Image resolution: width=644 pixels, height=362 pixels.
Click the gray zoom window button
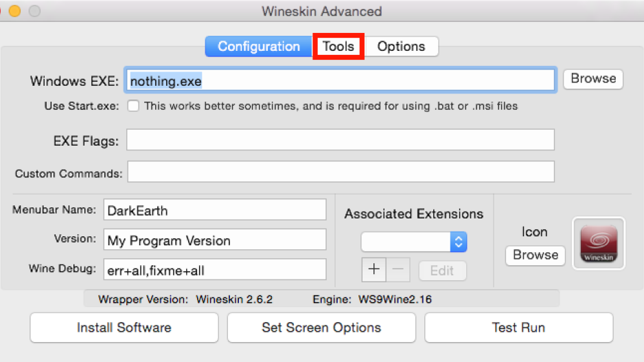coord(34,11)
